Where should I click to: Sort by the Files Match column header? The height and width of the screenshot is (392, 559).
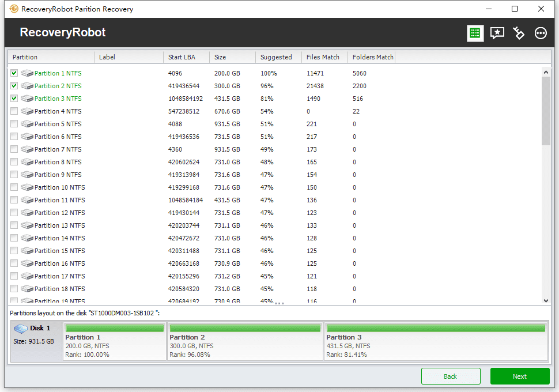[325, 57]
